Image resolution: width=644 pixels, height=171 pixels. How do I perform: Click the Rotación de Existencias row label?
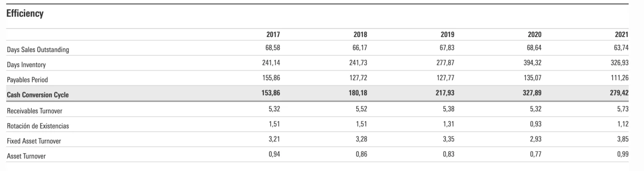point(38,126)
